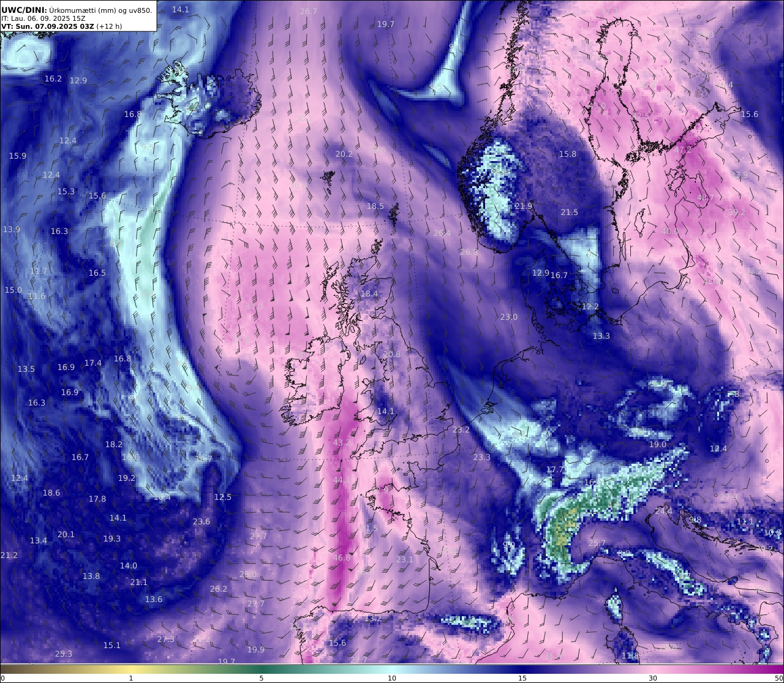Click the map value 21.2
Viewport: 784px width, 683px height.
(x=9, y=556)
